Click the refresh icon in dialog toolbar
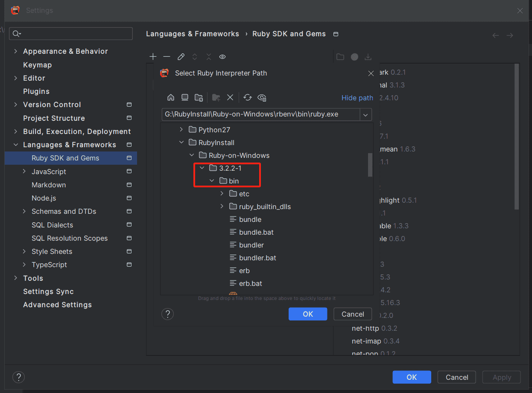532x393 pixels. click(247, 97)
